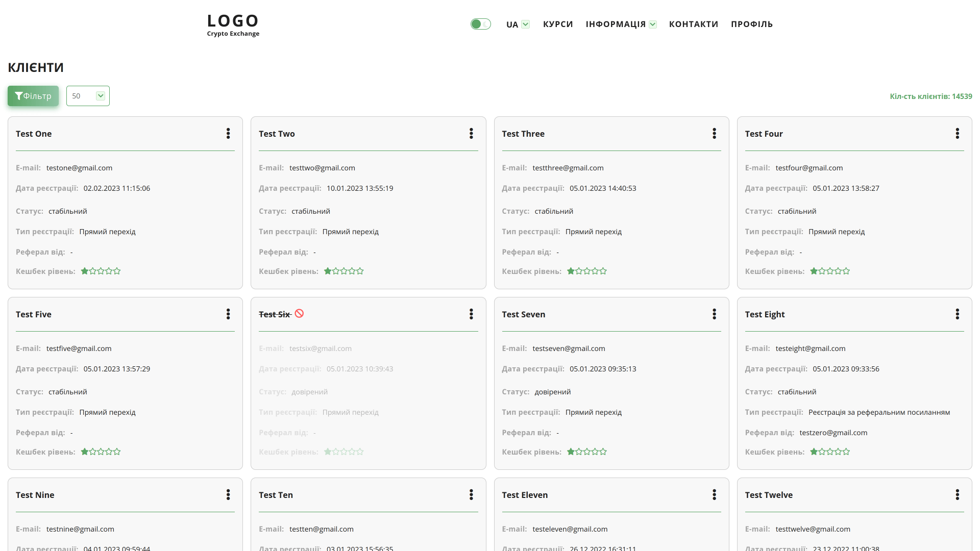Click Реєстрація за реферальним посиланням text

[879, 412]
